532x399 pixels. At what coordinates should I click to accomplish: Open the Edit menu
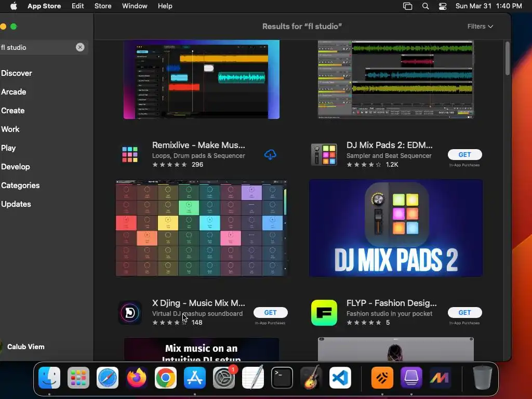(x=78, y=6)
